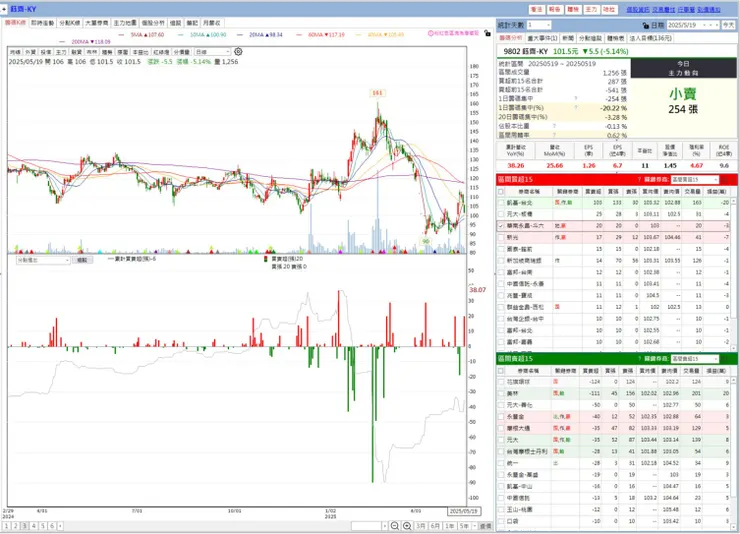This screenshot has height=534, width=740.
Task: Click the next-page arrow after page 6
Action: pyautogui.click(x=60, y=526)
